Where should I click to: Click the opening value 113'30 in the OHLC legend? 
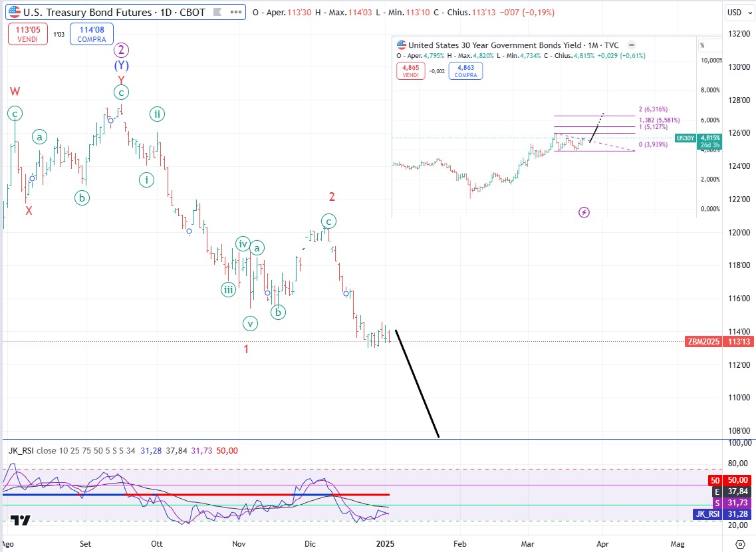coord(299,12)
